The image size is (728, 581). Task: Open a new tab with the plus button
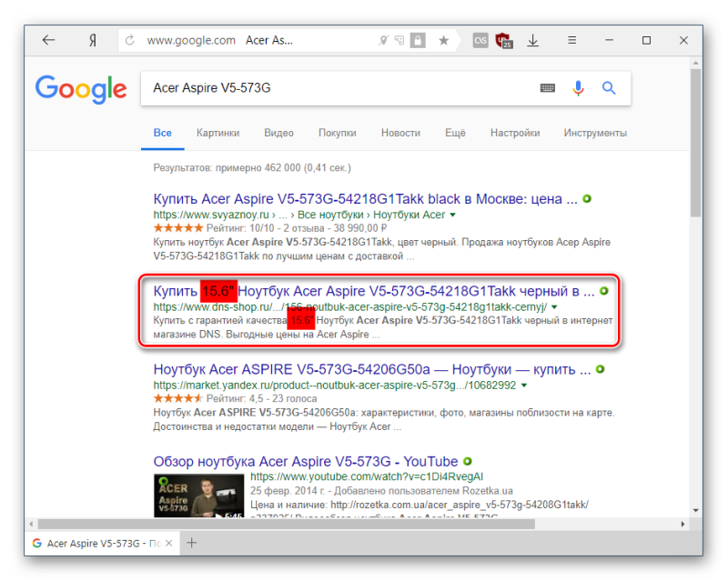192,543
